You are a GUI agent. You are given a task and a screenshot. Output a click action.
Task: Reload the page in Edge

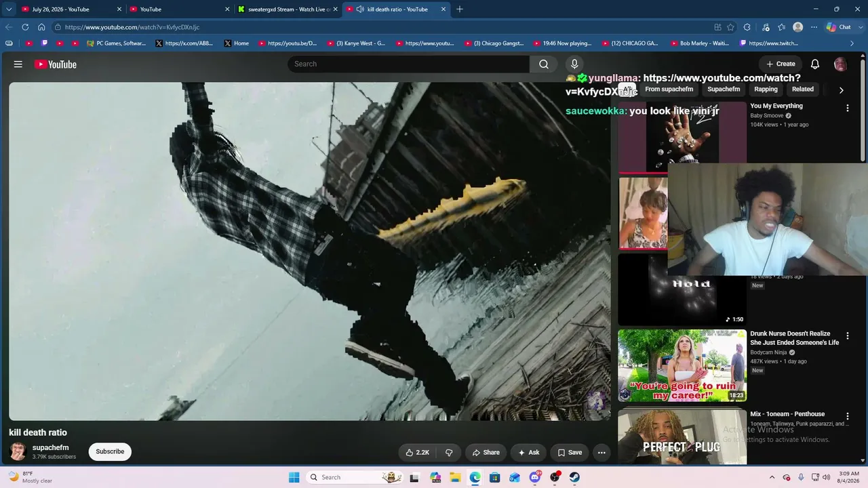(x=25, y=27)
